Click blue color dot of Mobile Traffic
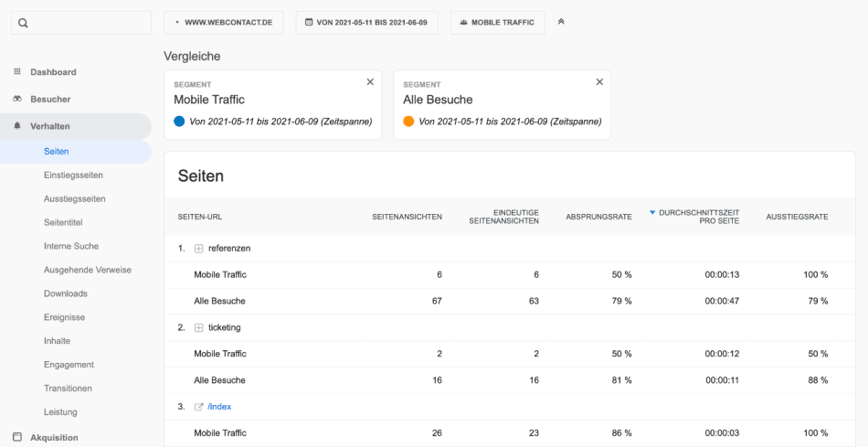Image resolution: width=868 pixels, height=447 pixels. click(x=179, y=122)
